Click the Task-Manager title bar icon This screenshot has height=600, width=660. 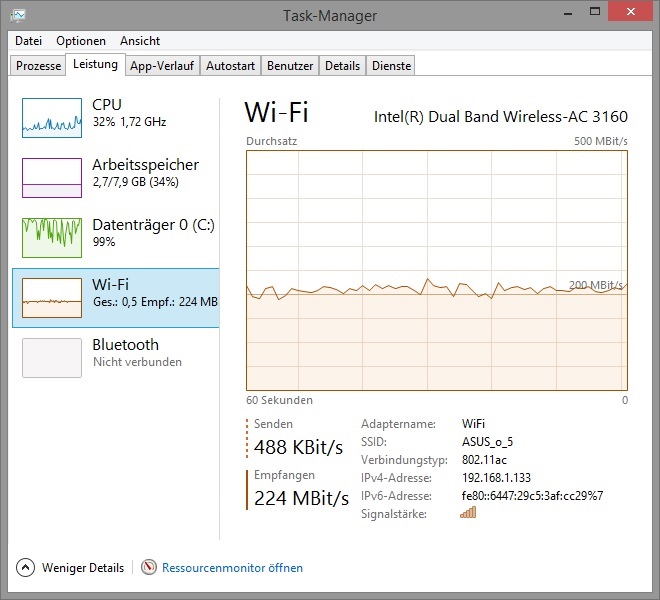[x=18, y=15]
